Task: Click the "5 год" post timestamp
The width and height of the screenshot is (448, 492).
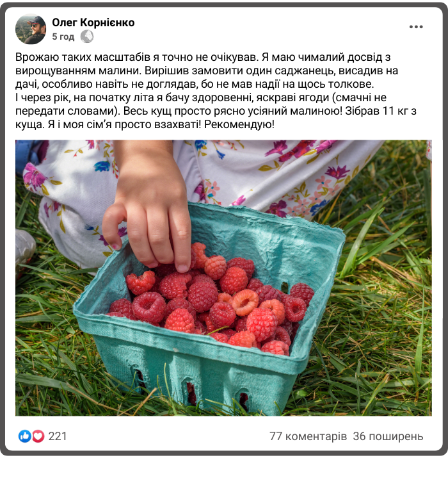Action: [63, 37]
